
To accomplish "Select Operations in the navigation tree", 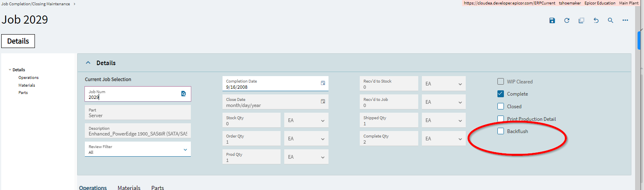I will (x=28, y=78).
